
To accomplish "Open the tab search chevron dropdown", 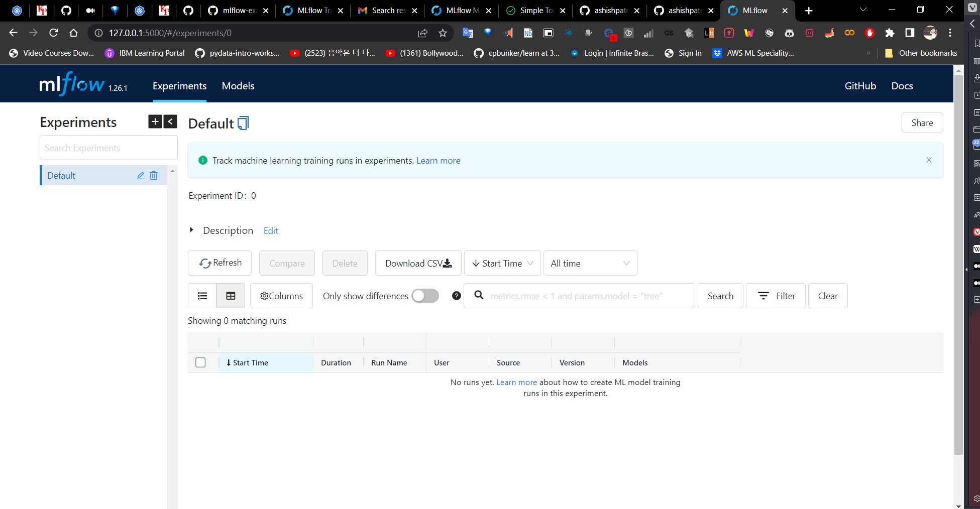I will pyautogui.click(x=863, y=10).
